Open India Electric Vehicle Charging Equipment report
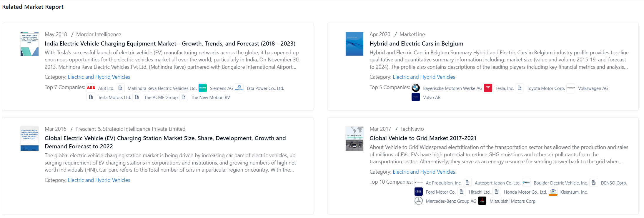This screenshot has height=218, width=644. pos(170,43)
